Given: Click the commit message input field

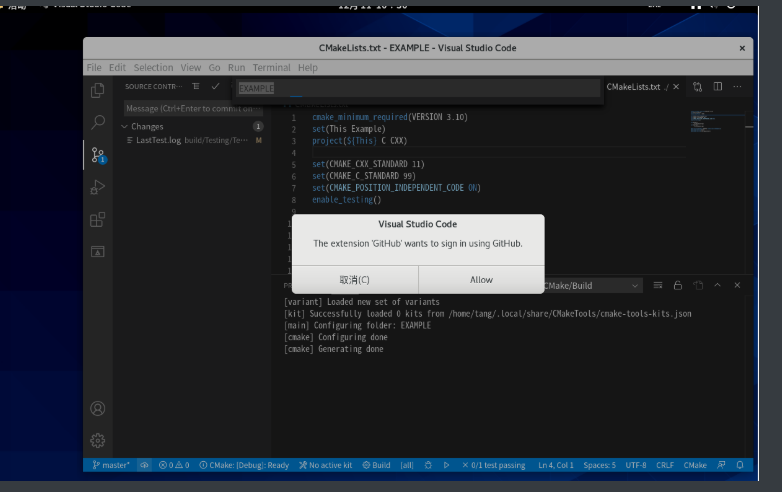Looking at the screenshot, I should pos(193,108).
